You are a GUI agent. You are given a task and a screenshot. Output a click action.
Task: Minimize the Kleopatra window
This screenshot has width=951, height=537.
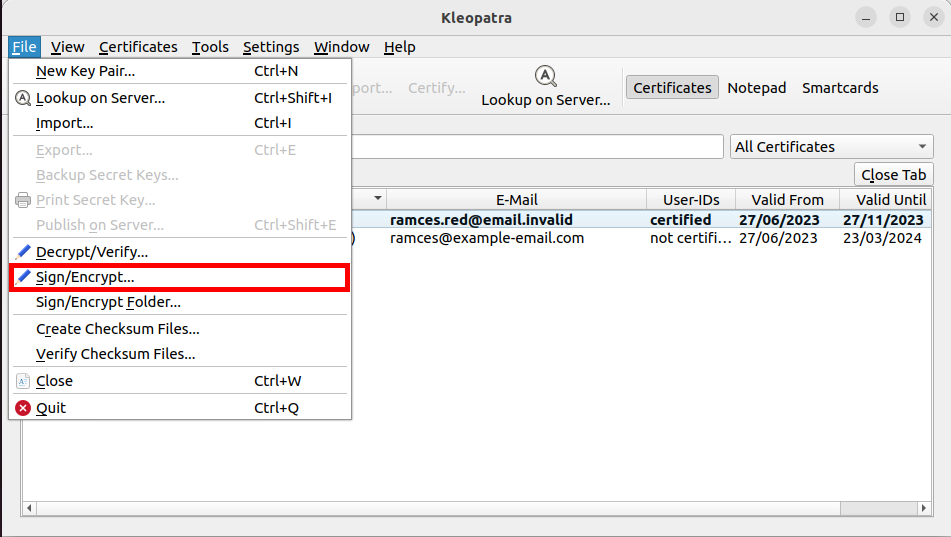click(x=866, y=18)
